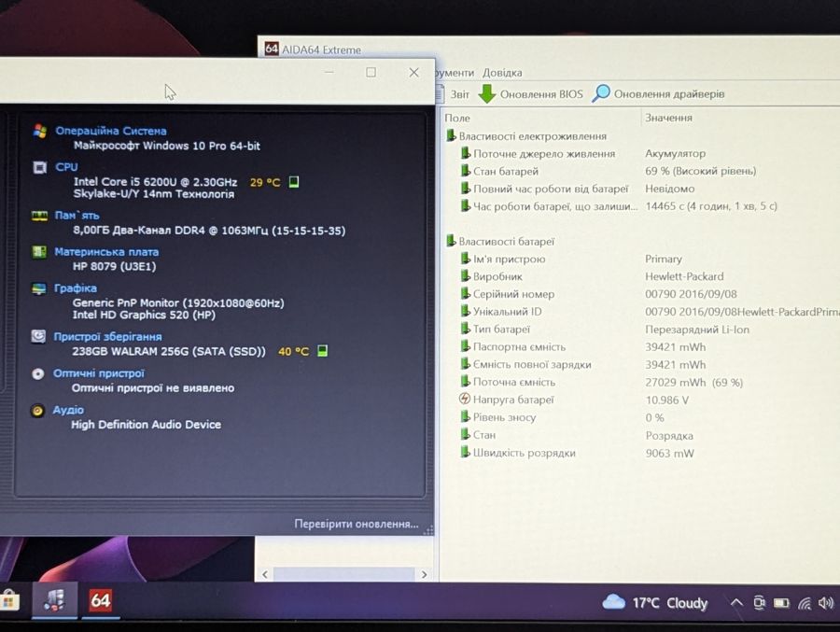Image resolution: width=840 pixels, height=632 pixels.
Task: Click the Оновлення драйверів magnifier icon
Action: 601,93
